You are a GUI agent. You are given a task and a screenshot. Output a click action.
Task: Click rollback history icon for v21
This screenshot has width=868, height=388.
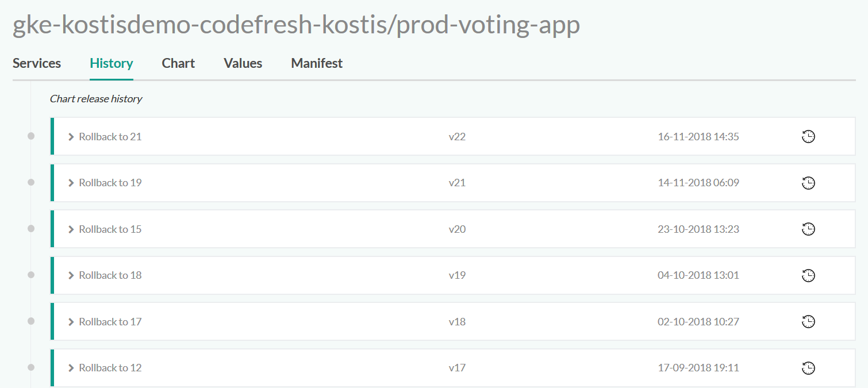808,183
